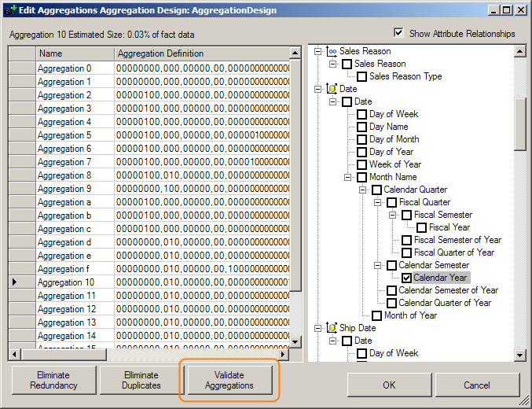Screen dimensions: 532x409
Task: Click the grid's horizontal scrollbar left arrow
Action: [x=14, y=355]
